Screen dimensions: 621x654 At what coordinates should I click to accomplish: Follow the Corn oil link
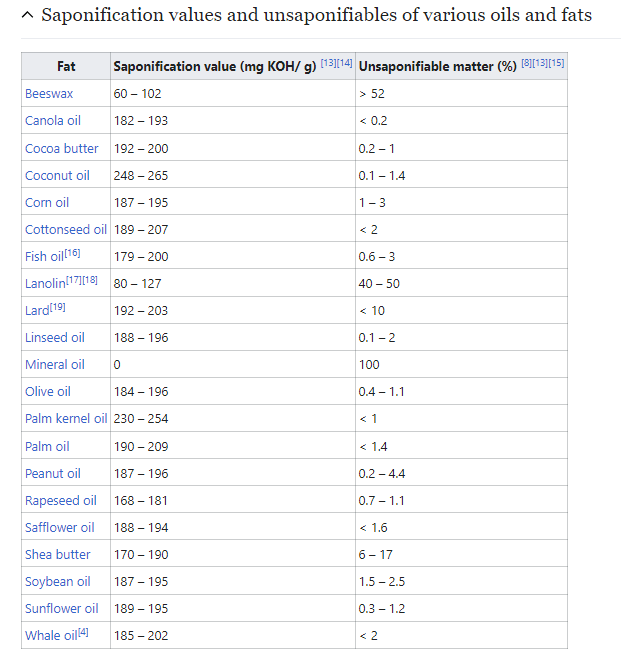click(x=47, y=202)
